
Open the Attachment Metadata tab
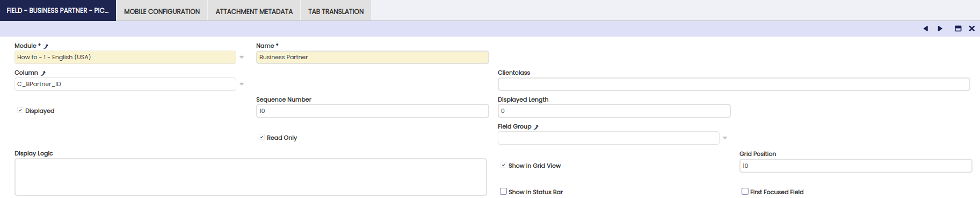[x=254, y=11]
